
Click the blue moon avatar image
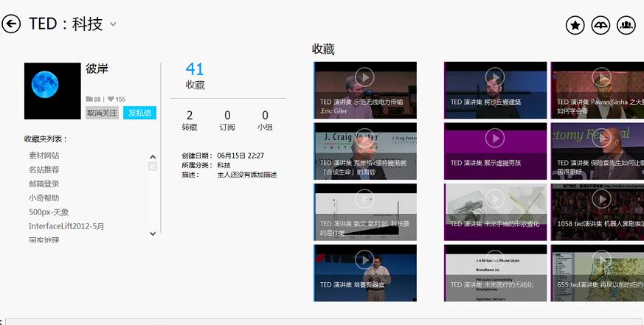click(52, 91)
